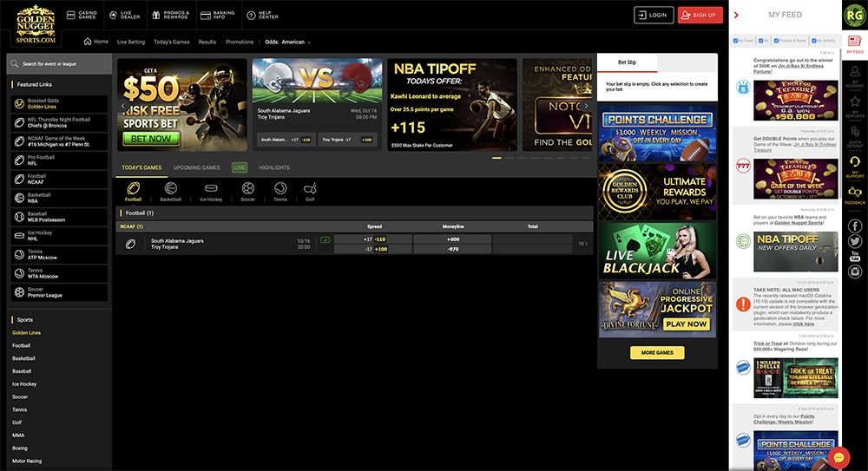Switch to the Highlights tab
This screenshot has height=471, width=868.
tap(274, 167)
